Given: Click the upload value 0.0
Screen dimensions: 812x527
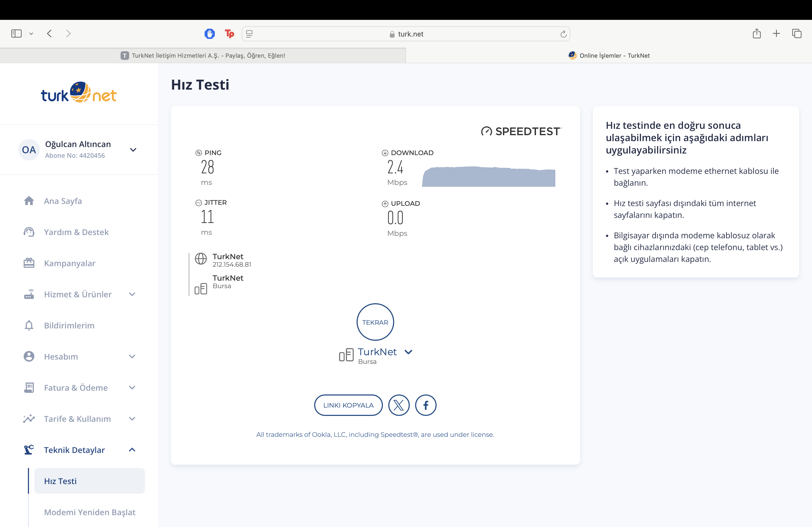Looking at the screenshot, I should (x=395, y=218).
